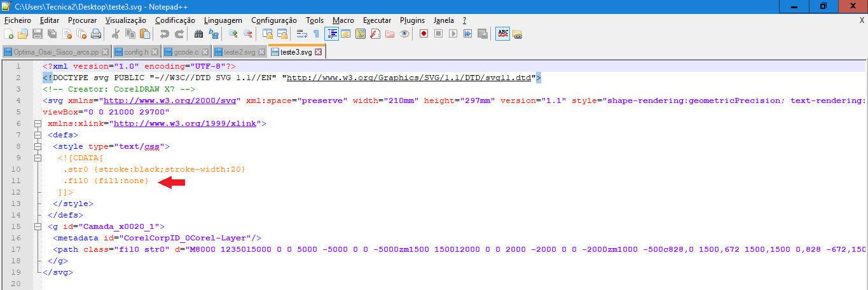Click the Paste clipboard icon

[145, 34]
